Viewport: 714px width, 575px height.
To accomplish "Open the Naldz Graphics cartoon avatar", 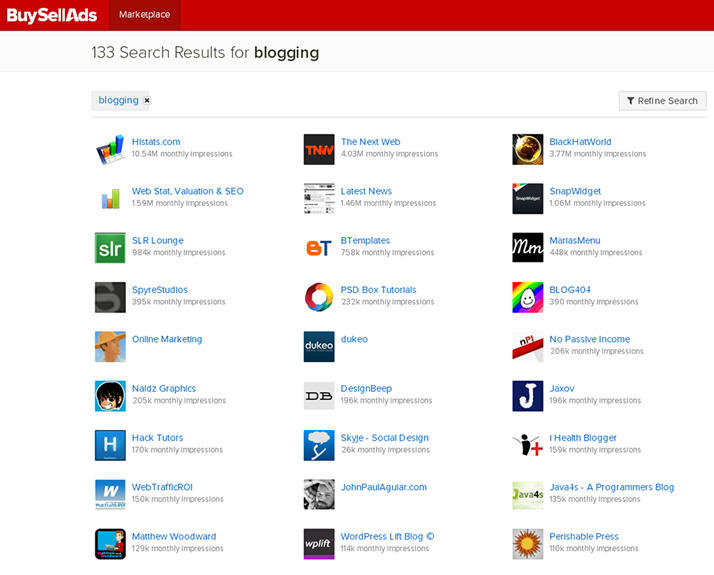I will click(110, 396).
